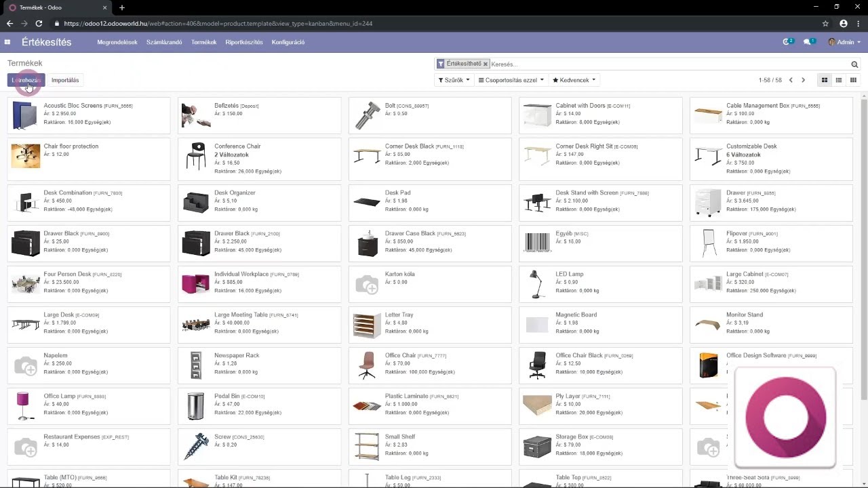Open the Four Person Desk product
This screenshot has height=488, width=868.
(x=89, y=283)
